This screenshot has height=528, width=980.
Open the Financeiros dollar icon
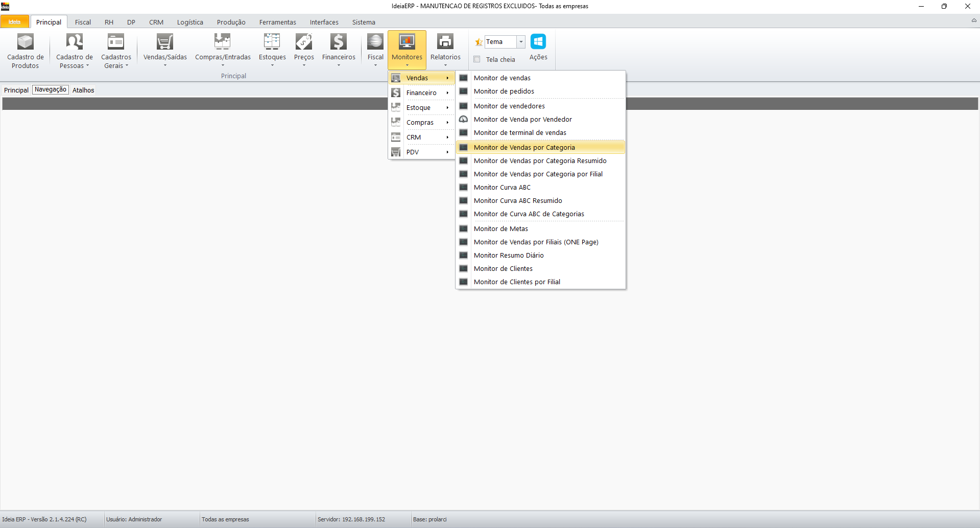[338, 42]
